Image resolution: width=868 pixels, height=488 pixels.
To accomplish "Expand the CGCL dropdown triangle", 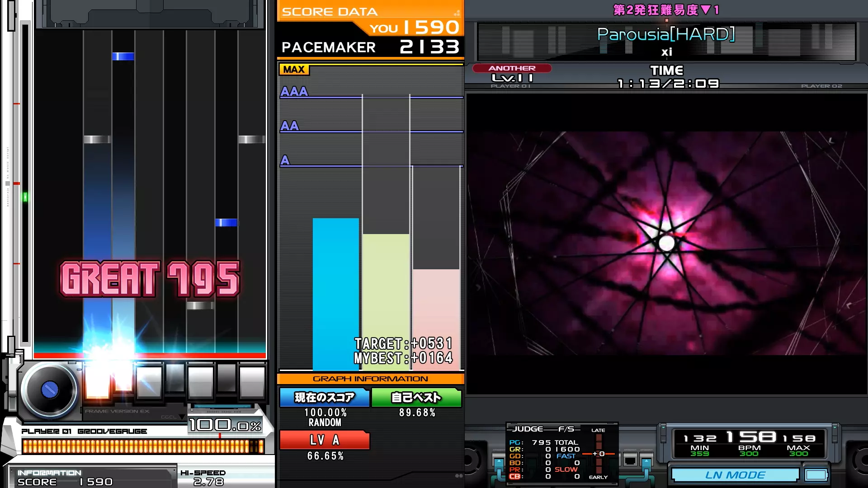I will (x=182, y=417).
